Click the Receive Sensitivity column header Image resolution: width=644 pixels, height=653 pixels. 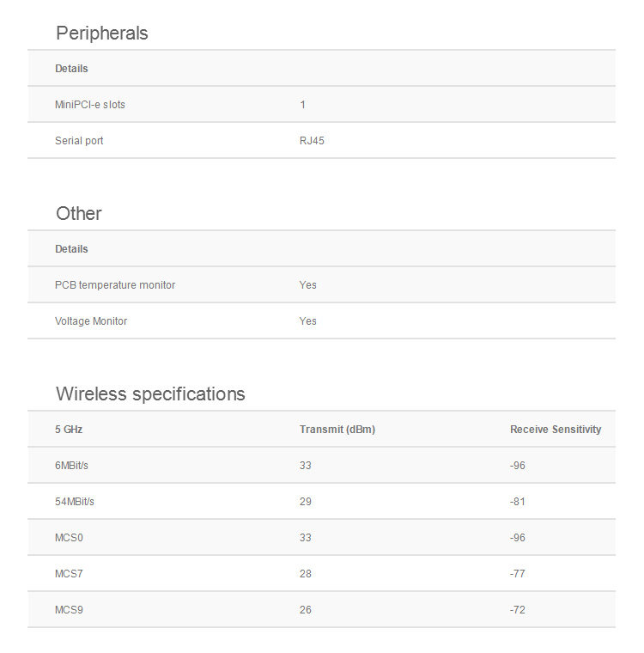click(x=556, y=430)
